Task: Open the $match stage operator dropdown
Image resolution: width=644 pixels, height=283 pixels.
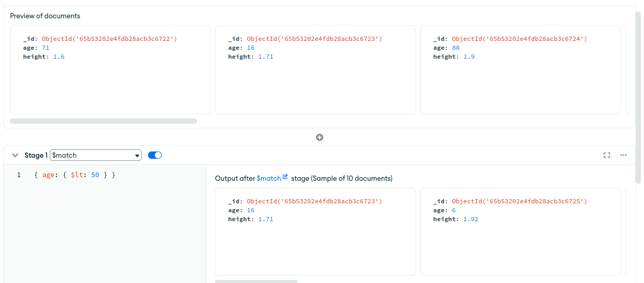Action: pos(96,155)
